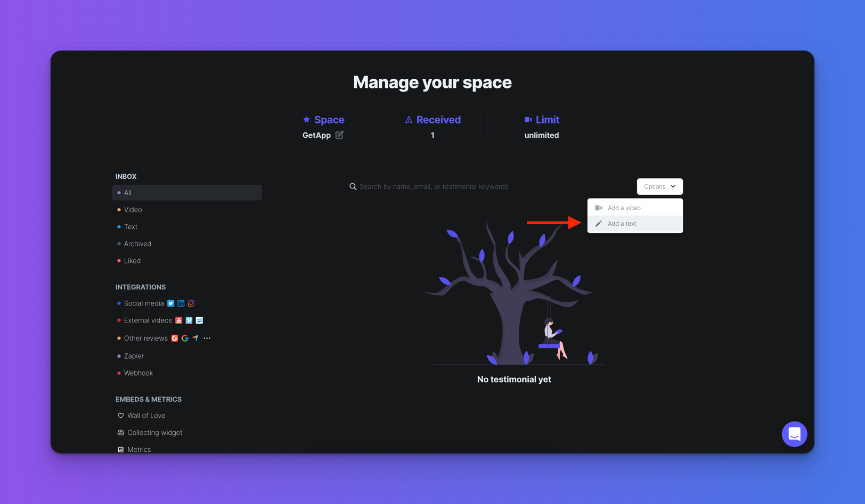Choose Add a text from the menu
Image resolution: width=865 pixels, height=504 pixels.
click(622, 224)
